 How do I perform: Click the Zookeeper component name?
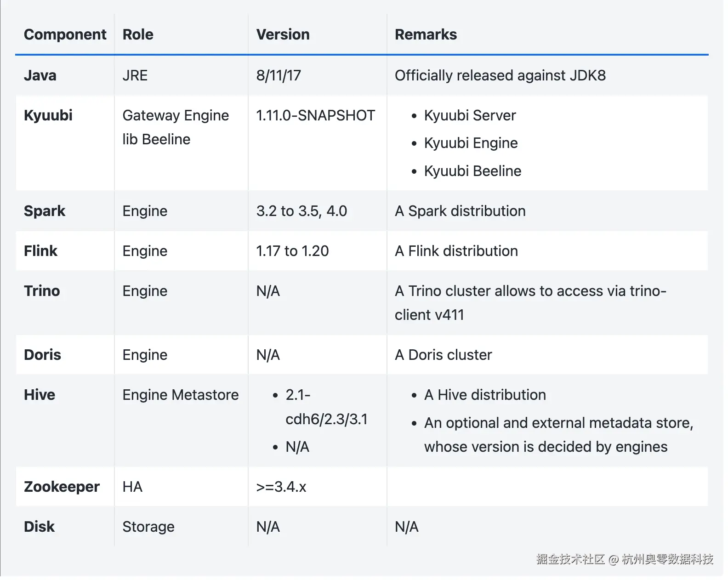click(62, 487)
